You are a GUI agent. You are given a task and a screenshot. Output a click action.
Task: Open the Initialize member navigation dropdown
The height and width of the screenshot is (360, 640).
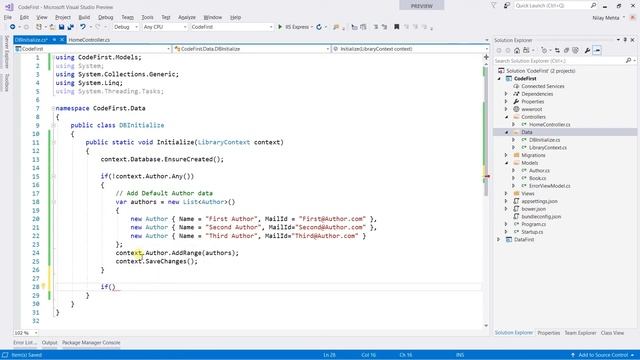410,49
